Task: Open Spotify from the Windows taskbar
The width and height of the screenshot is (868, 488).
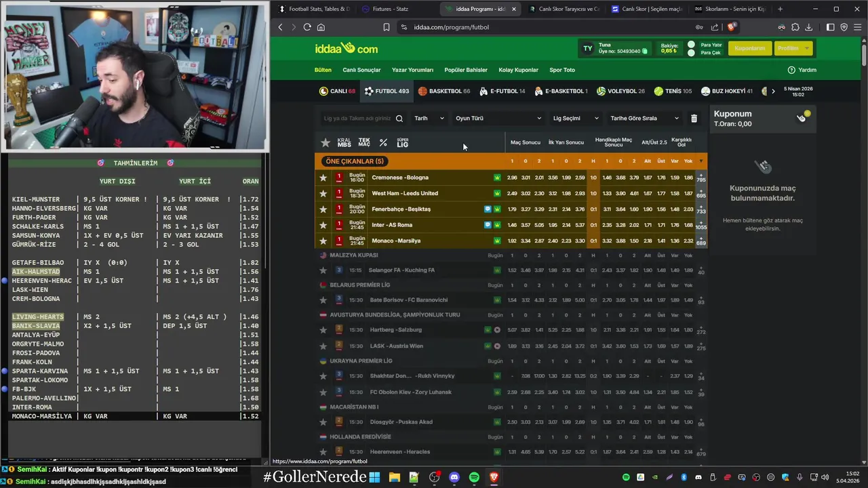Action: click(x=474, y=477)
